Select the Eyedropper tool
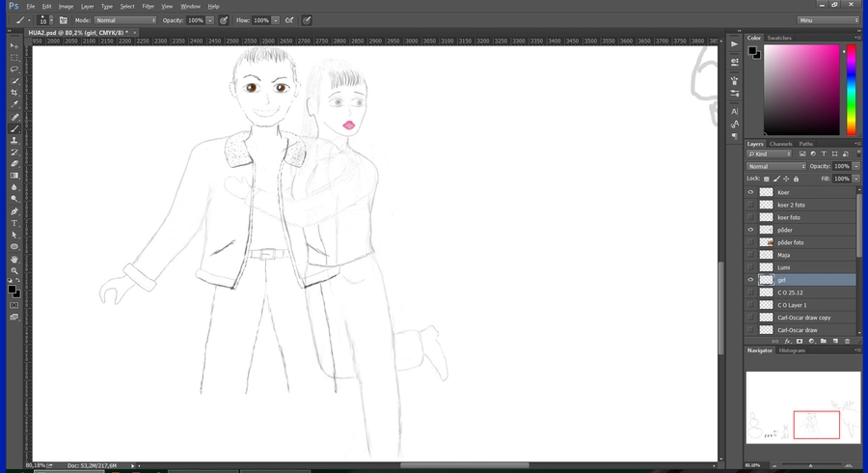868x473 pixels. 14,104
